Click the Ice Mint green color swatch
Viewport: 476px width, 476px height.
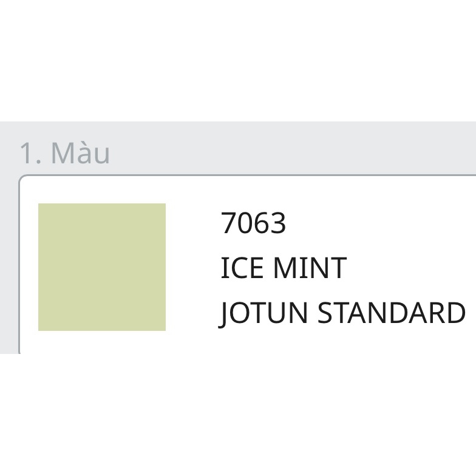coord(102,267)
